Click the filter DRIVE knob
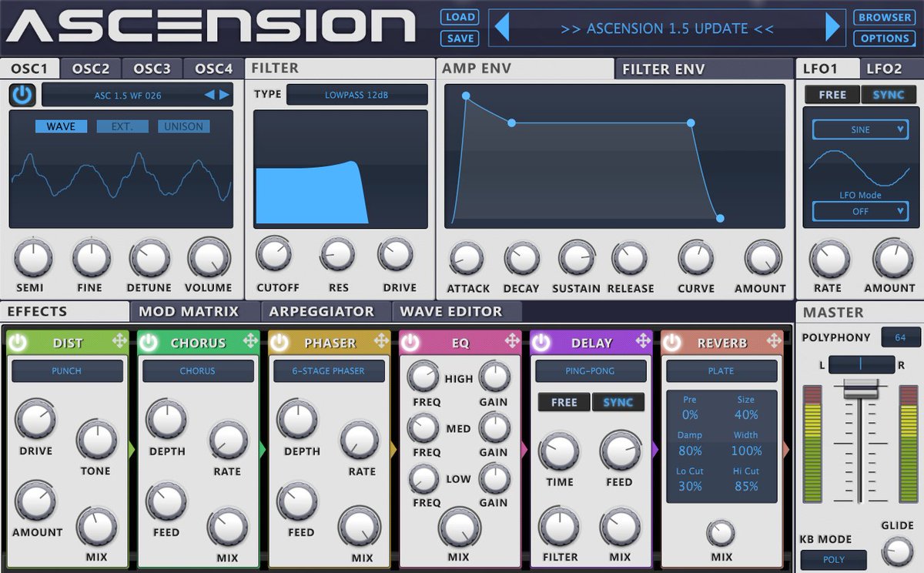This screenshot has height=573, width=924. 395,254
